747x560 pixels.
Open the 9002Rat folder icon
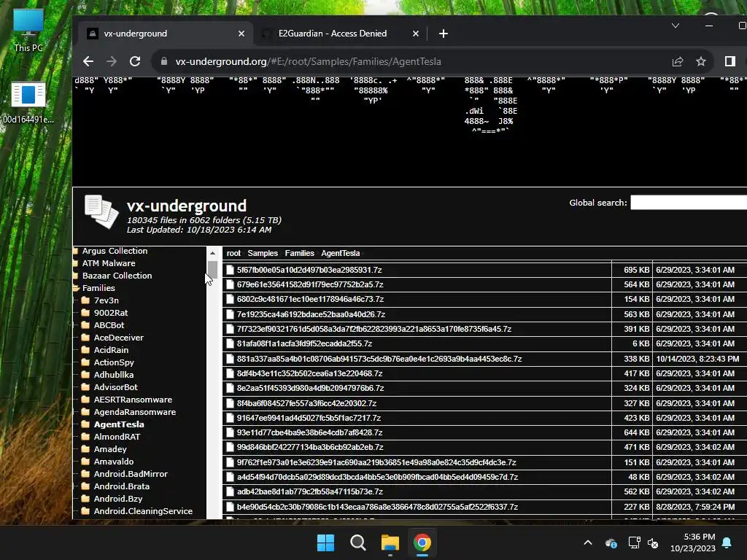(x=86, y=313)
